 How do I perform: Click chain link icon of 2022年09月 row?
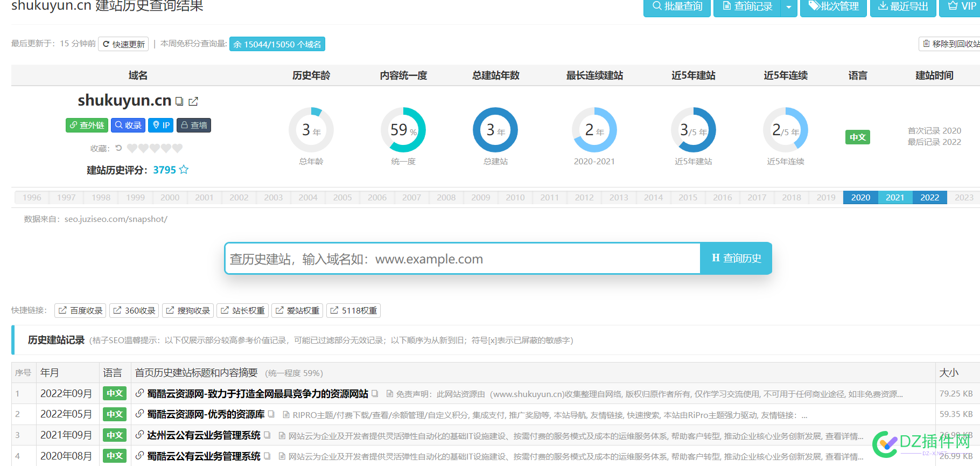pos(139,393)
